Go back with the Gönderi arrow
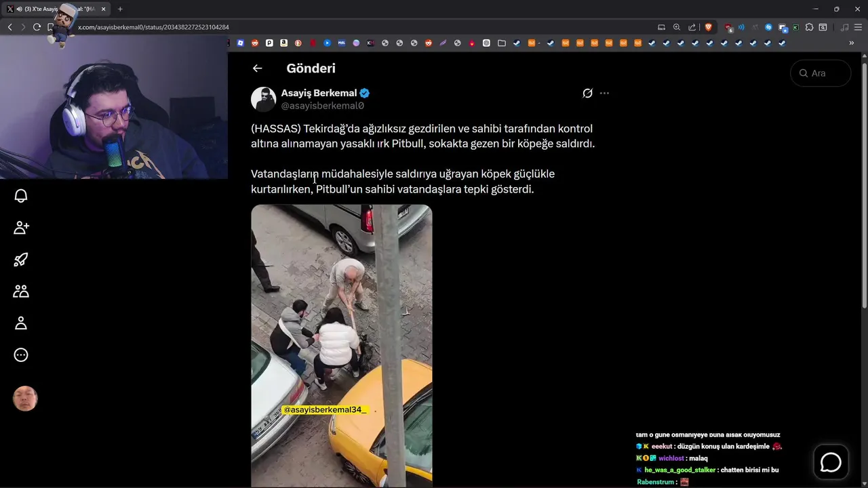 click(257, 68)
